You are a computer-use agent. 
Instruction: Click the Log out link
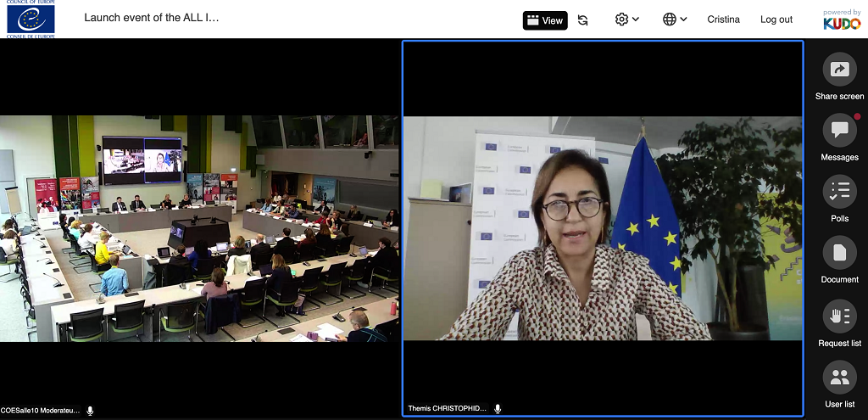click(776, 20)
